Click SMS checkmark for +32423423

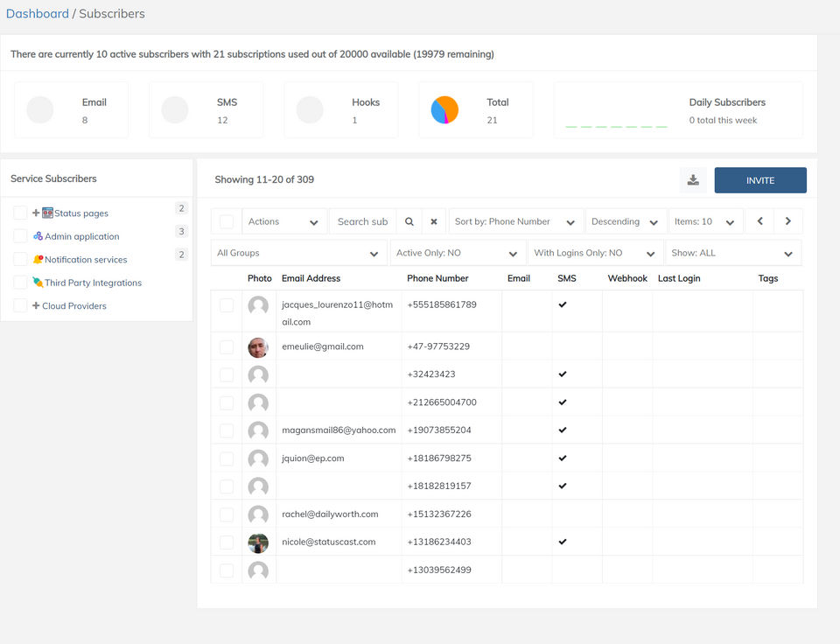click(563, 374)
